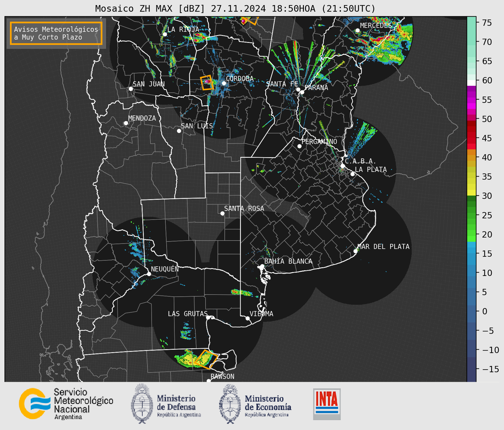Click the RAWSON city label

222,376
